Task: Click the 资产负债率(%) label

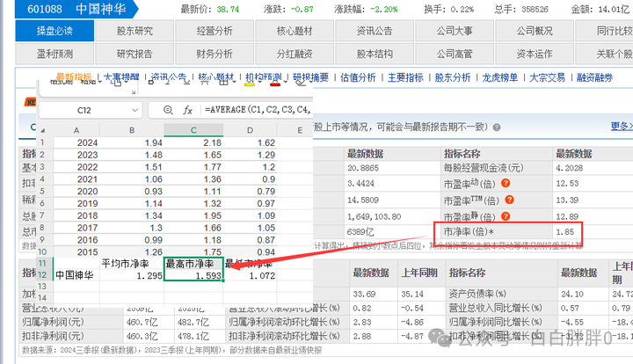Action: point(477,294)
